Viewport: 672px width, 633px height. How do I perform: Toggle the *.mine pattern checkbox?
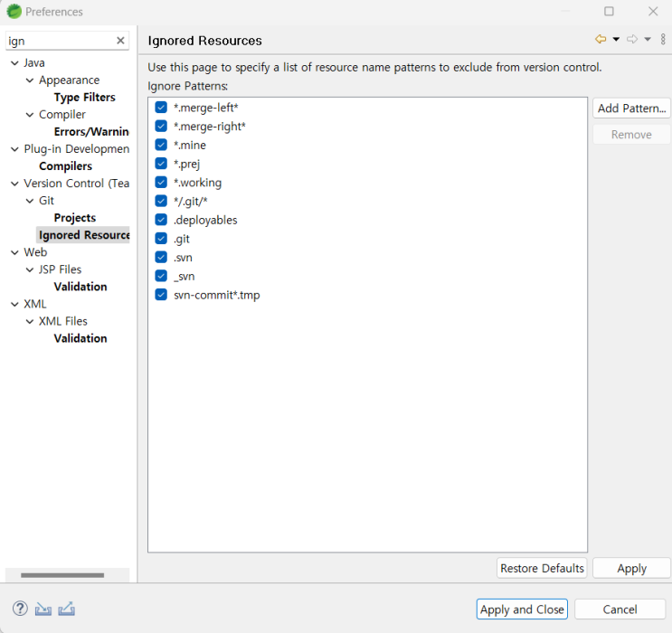(x=161, y=145)
